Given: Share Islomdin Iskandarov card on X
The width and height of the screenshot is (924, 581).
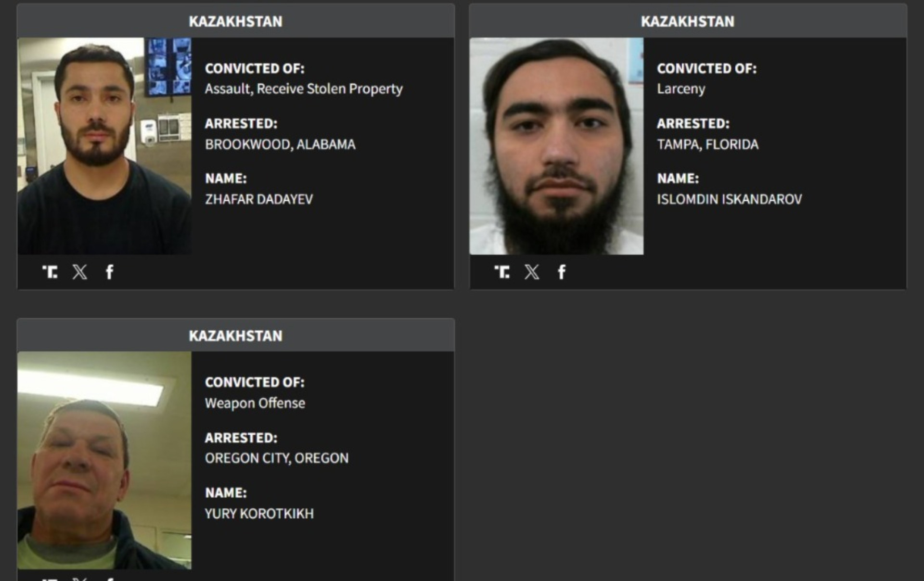Looking at the screenshot, I should coord(532,272).
